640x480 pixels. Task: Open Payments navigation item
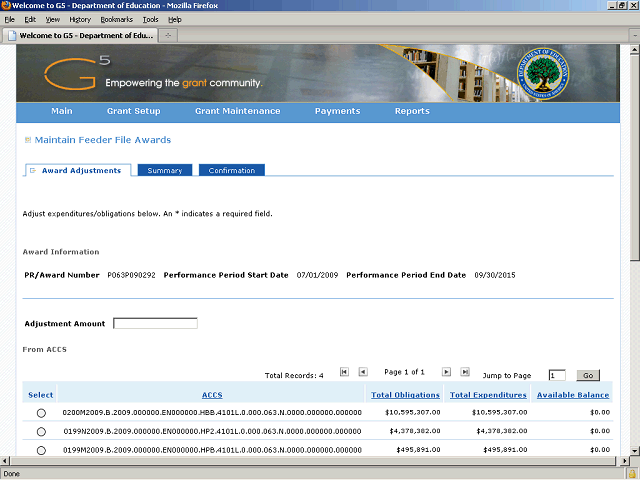(338, 111)
